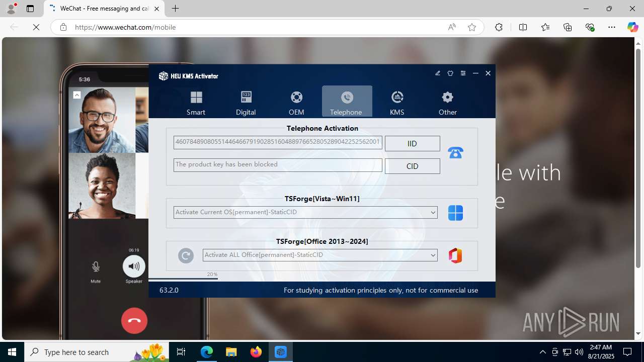Viewport: 644px width, 362px height.
Task: Click the blue telephone activation icon
Action: coord(455,152)
